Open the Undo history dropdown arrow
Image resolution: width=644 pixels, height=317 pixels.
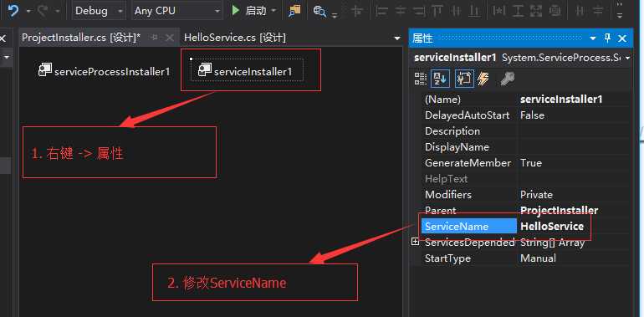click(x=28, y=12)
